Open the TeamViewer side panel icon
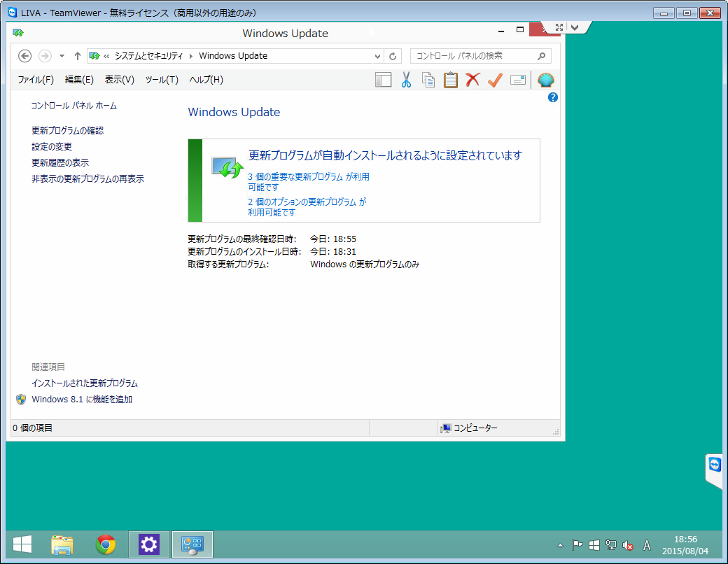The width and height of the screenshot is (728, 564). (715, 465)
